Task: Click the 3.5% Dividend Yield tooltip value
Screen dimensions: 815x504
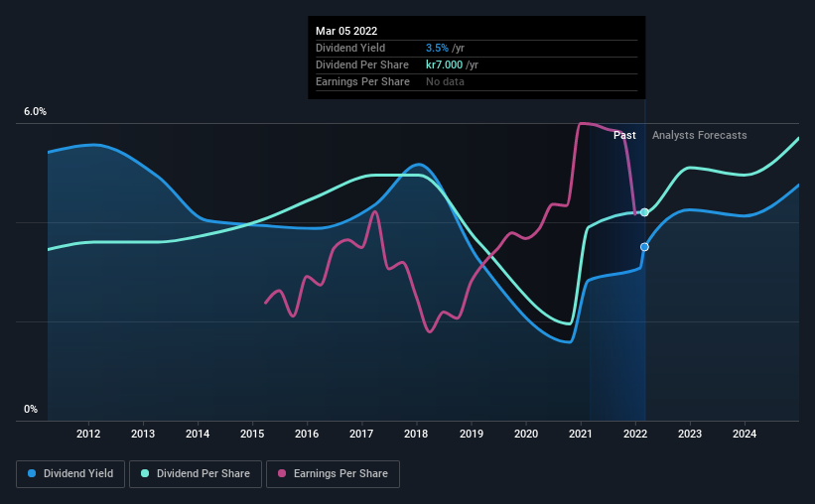Action: click(437, 48)
